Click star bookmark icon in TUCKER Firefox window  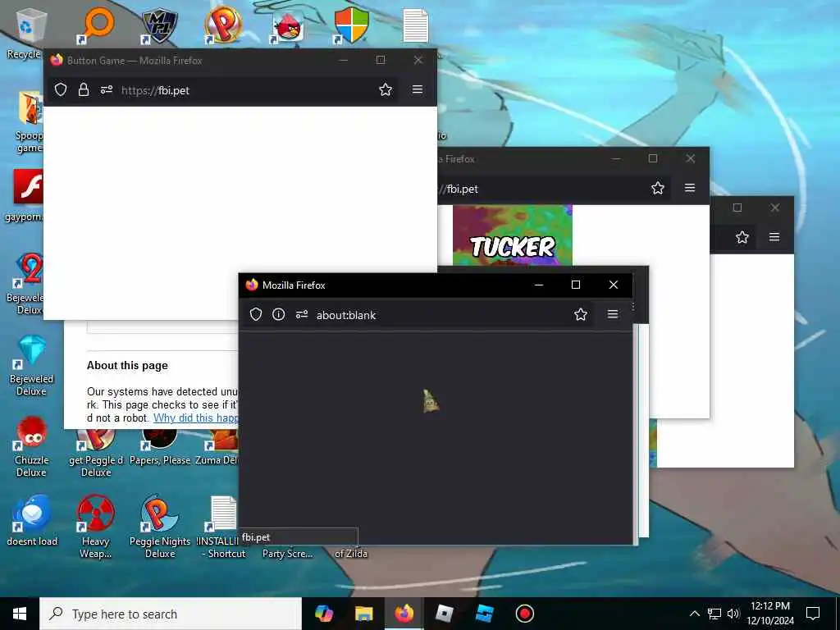point(658,188)
